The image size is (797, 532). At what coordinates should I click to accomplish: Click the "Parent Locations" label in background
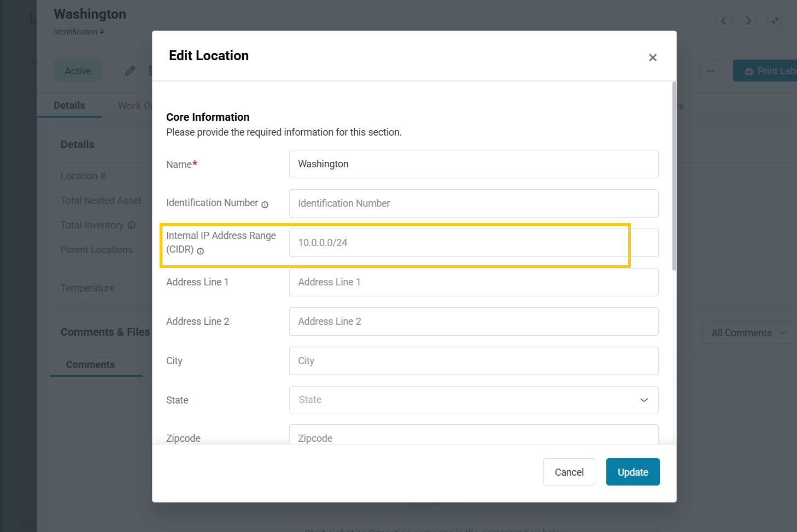97,250
